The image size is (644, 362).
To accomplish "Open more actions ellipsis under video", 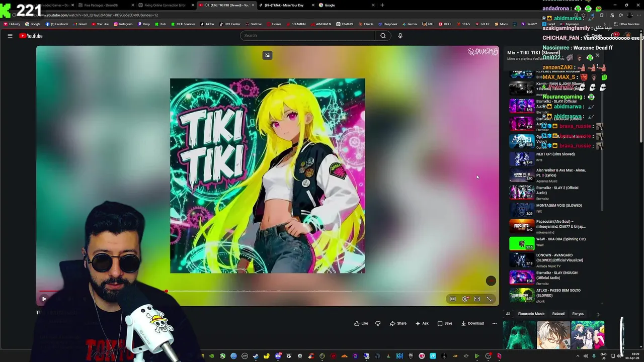I will click(494, 323).
